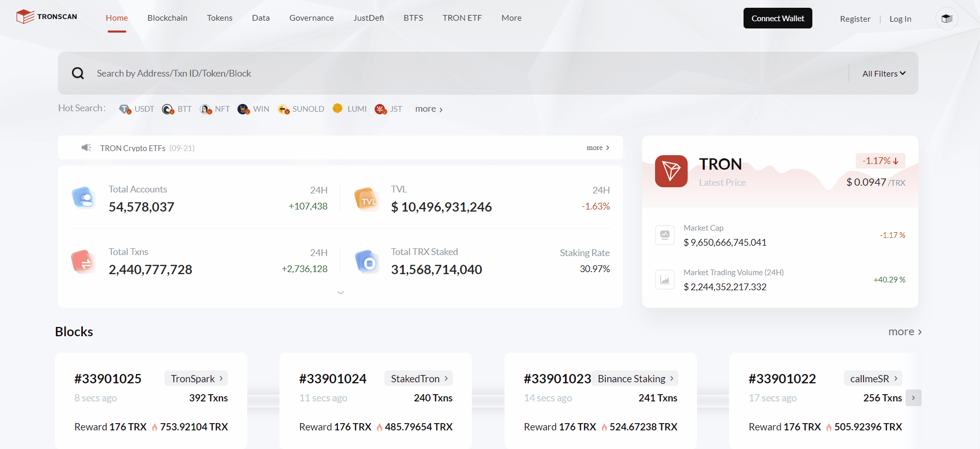This screenshot has width=980, height=449.
Task: Open the TronSpark block producer
Action: coord(196,379)
